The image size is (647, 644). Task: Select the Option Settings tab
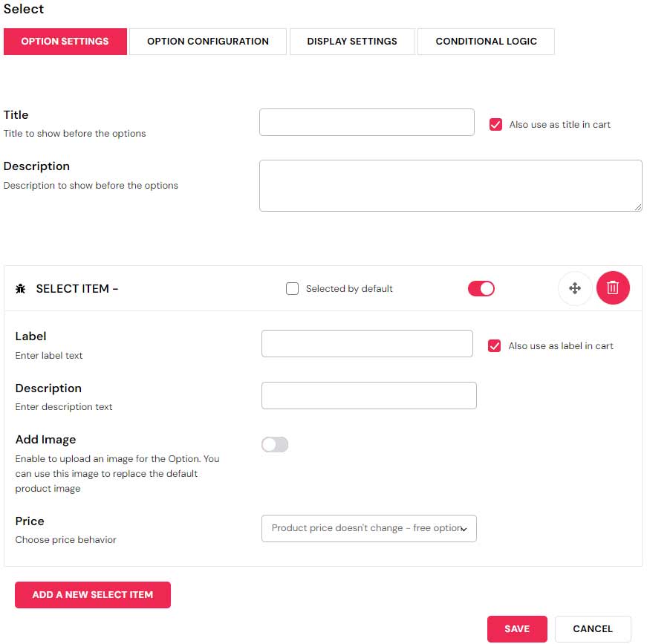pos(65,42)
